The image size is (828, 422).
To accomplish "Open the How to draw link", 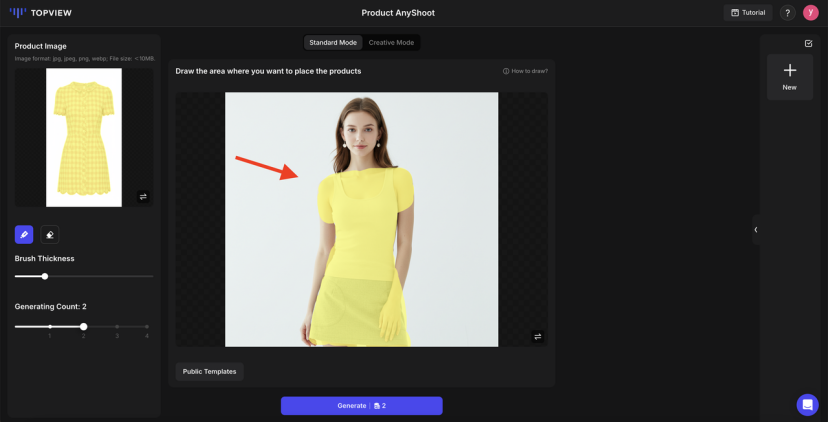I will (525, 71).
